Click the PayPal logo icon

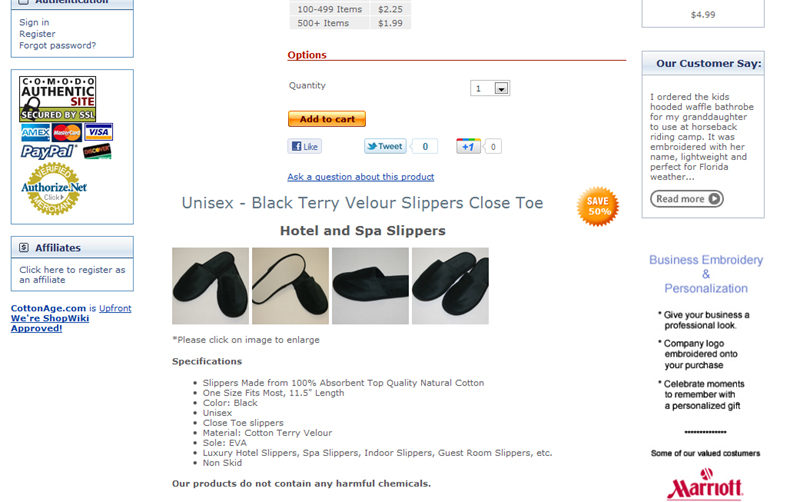click(48, 152)
